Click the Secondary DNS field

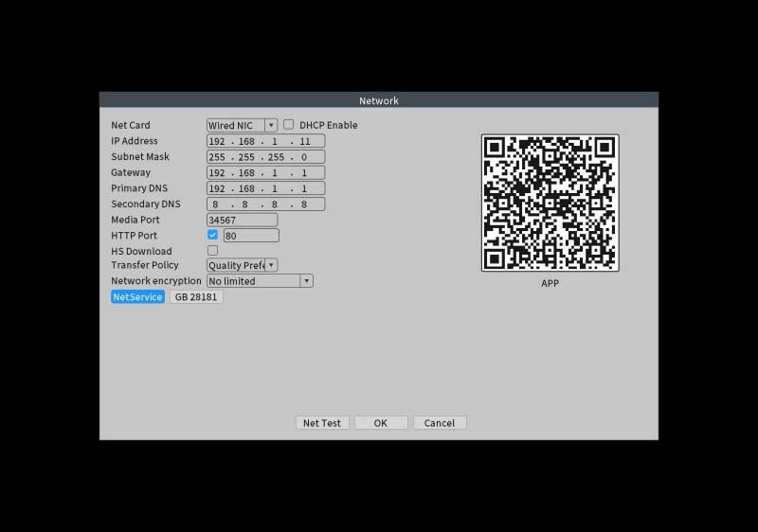pos(265,204)
